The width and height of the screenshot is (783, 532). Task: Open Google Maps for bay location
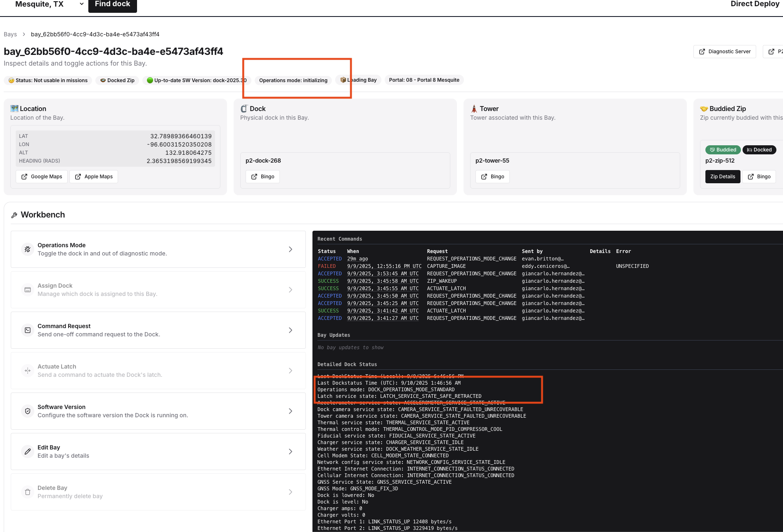(41, 177)
